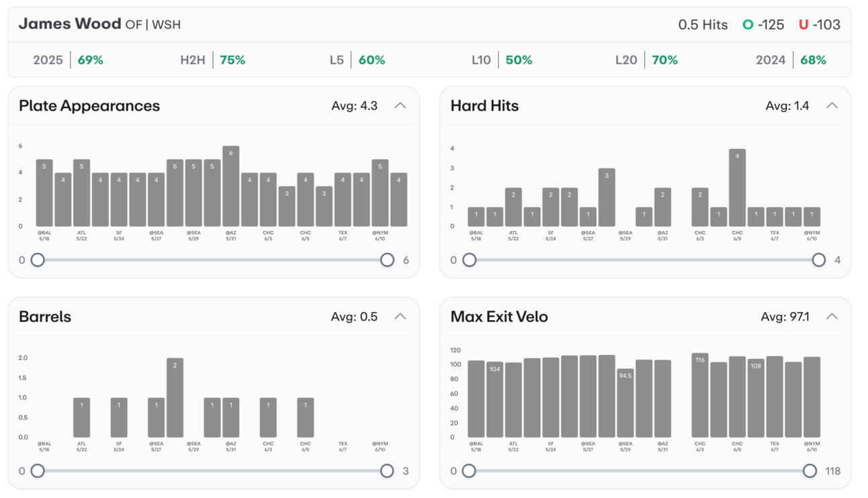Click the red Under U icon
The image size is (868, 498).
click(x=804, y=25)
